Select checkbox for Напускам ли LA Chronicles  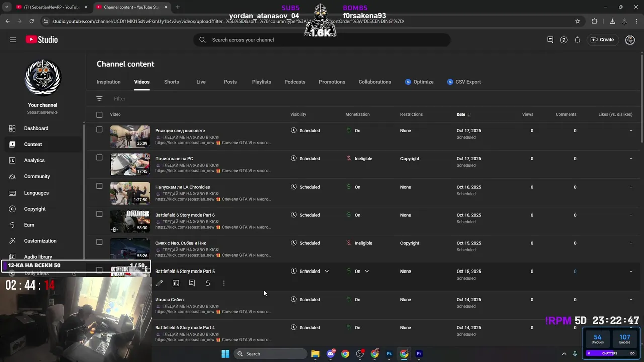point(99,186)
